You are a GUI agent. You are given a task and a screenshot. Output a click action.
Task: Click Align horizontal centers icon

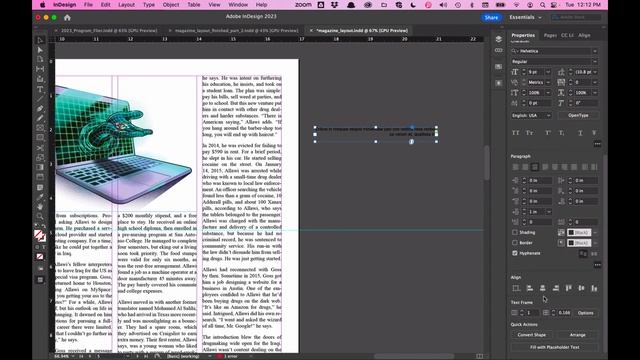pos(542,288)
